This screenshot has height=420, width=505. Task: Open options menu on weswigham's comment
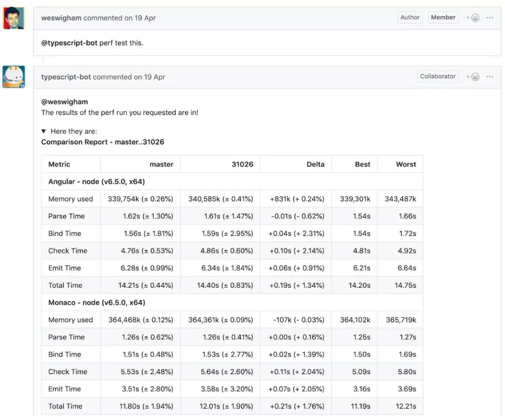tap(490, 18)
